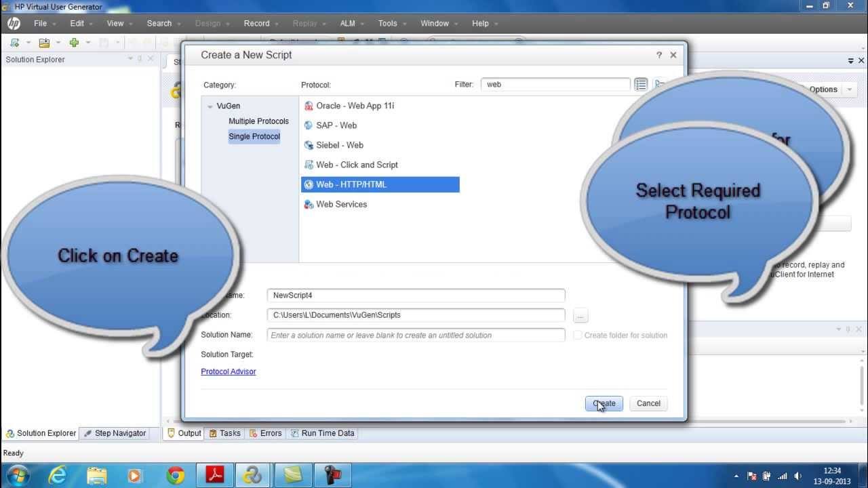Click the Web - HTTP/HTML globe icon
Image resolution: width=868 pixels, height=488 pixels.
pos(309,184)
